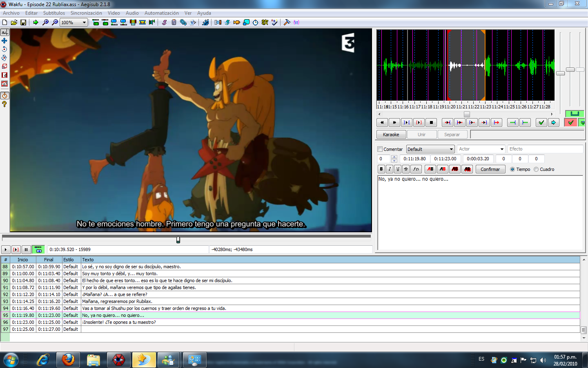Image resolution: width=588 pixels, height=368 pixels.
Task: Open the attachments paperclip tool
Action: [183, 22]
